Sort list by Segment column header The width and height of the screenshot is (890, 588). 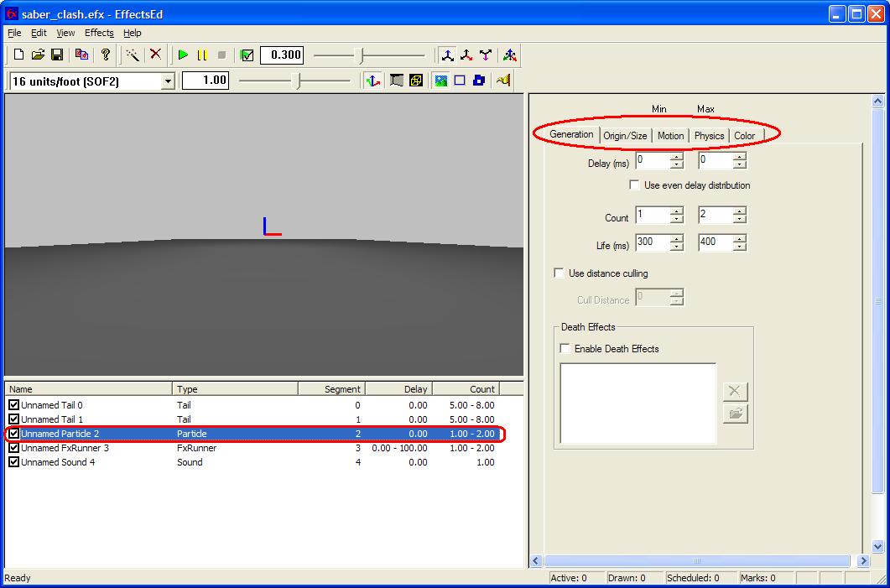(331, 388)
